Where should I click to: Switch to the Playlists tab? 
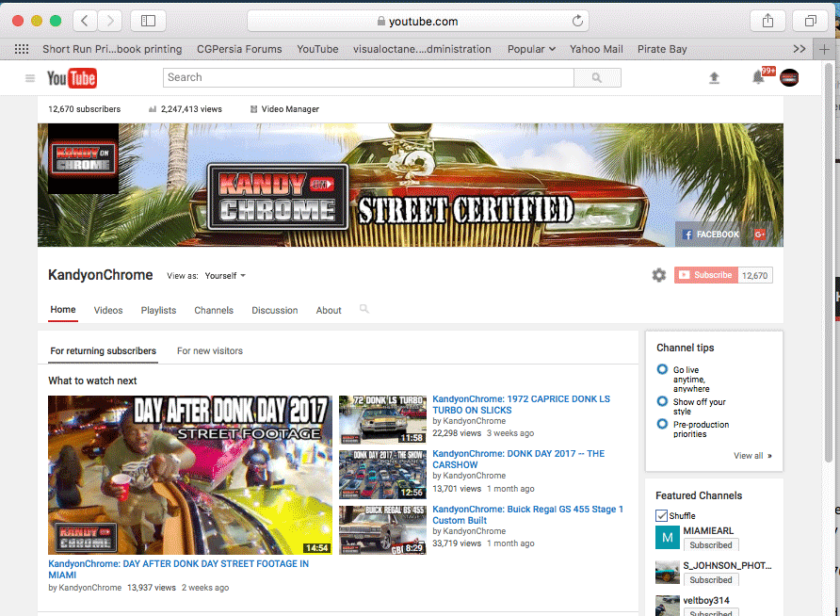[x=158, y=310]
